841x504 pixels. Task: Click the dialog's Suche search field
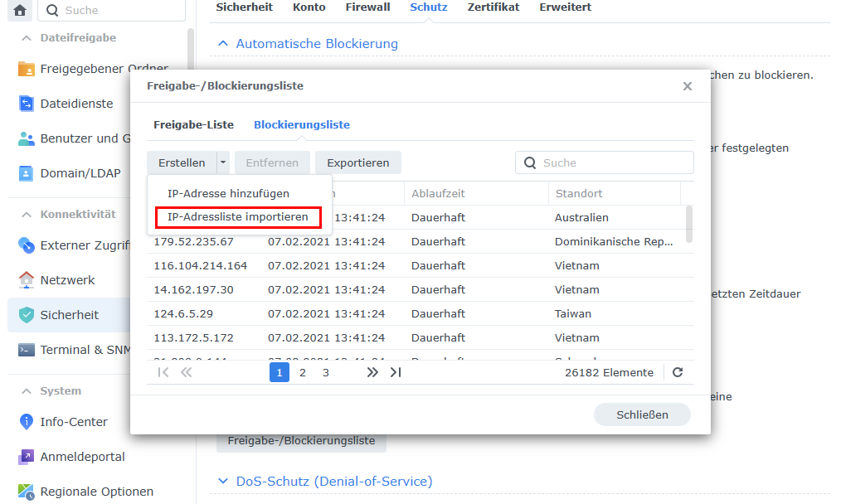click(x=614, y=163)
